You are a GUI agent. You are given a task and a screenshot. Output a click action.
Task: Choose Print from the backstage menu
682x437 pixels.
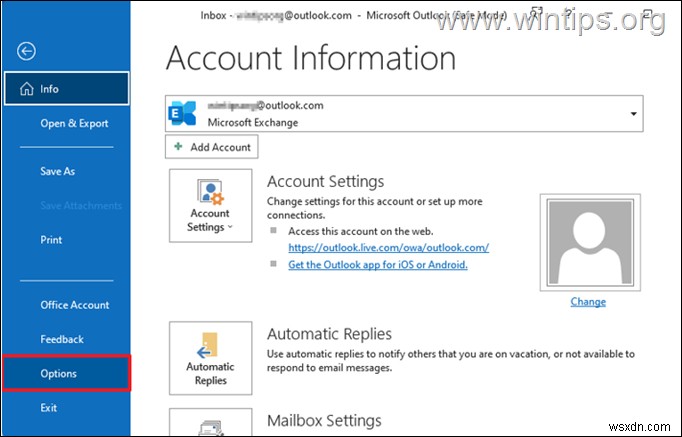[x=51, y=240]
